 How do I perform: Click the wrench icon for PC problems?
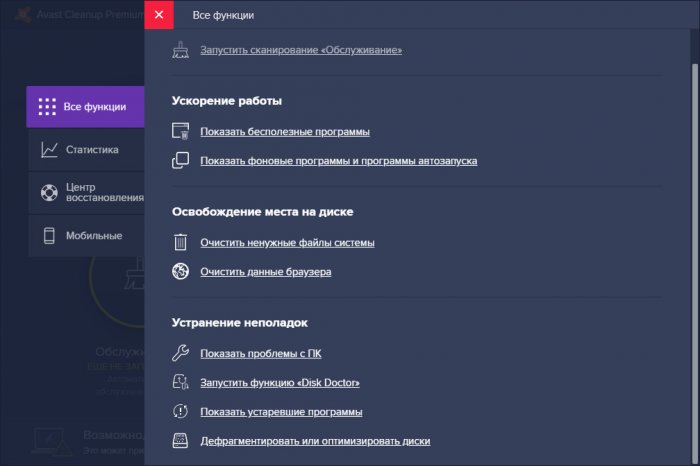pos(181,353)
